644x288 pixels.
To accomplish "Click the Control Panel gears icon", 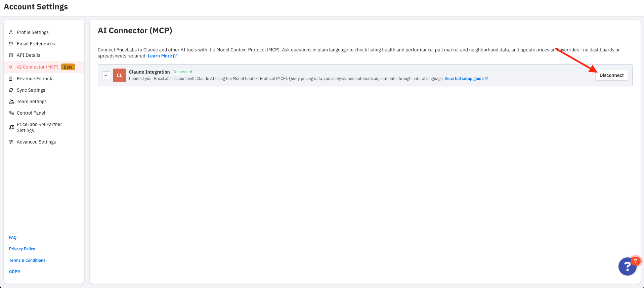I will [x=11, y=113].
